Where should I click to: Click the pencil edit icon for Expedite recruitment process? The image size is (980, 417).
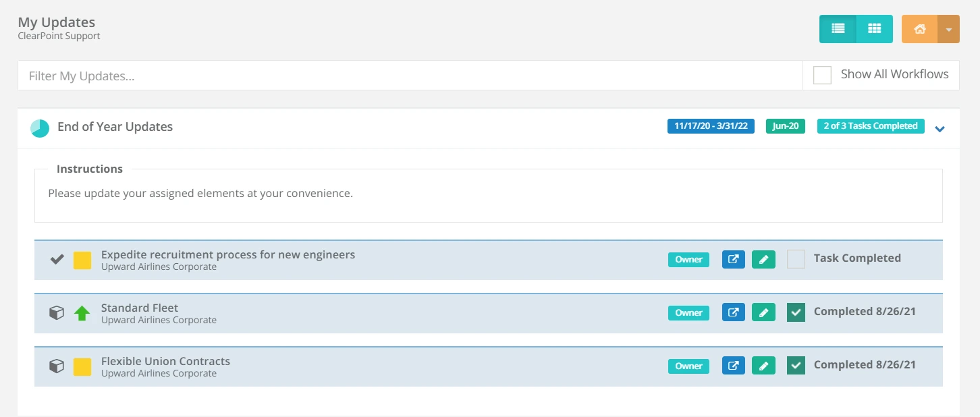pos(763,259)
